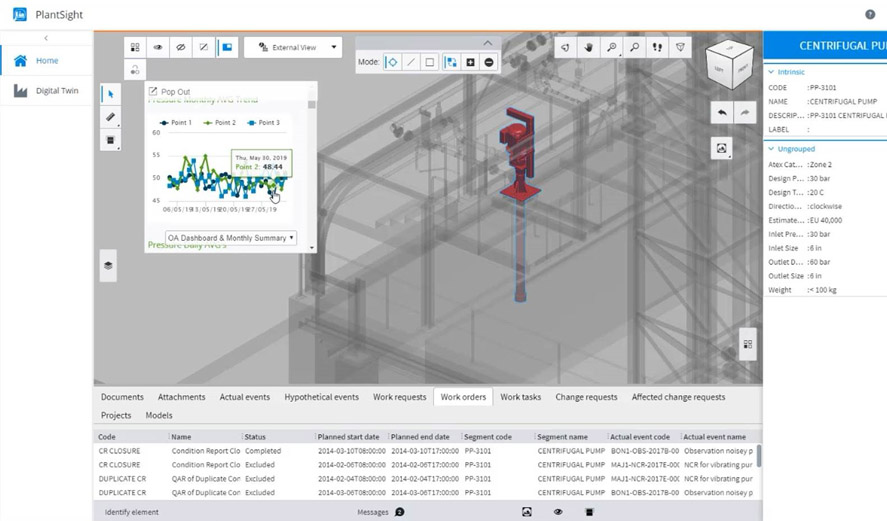The image size is (887, 521).
Task: Click the 3D view cube
Action: coord(730,64)
